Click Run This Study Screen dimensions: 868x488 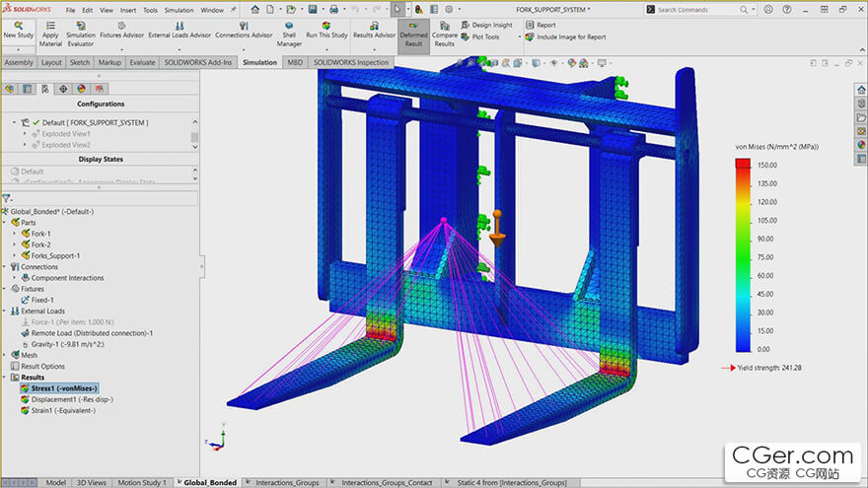tap(326, 31)
